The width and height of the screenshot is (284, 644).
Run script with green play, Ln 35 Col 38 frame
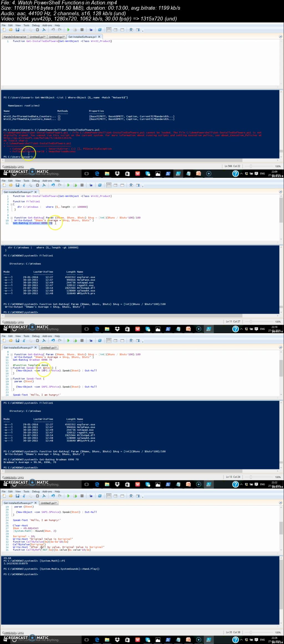pos(68,496)
